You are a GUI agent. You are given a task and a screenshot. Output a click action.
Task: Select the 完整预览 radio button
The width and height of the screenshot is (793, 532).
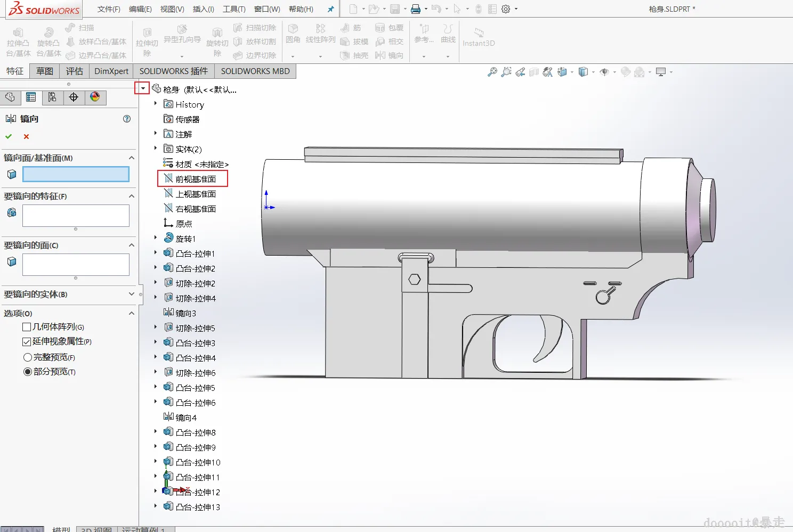pos(28,357)
